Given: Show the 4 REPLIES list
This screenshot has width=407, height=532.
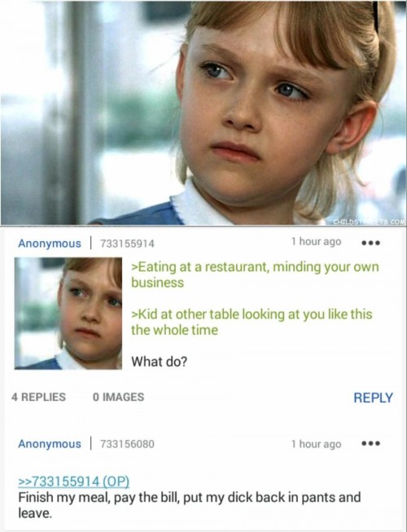Looking at the screenshot, I should pos(38,397).
